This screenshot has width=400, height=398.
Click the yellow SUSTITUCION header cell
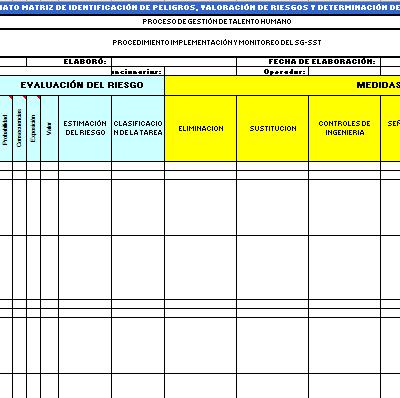(x=273, y=128)
